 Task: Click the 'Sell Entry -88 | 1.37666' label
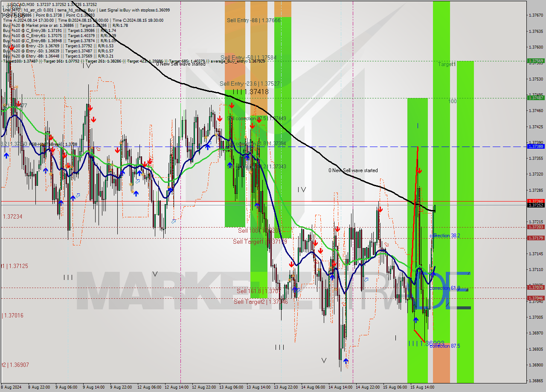pyautogui.click(x=253, y=20)
